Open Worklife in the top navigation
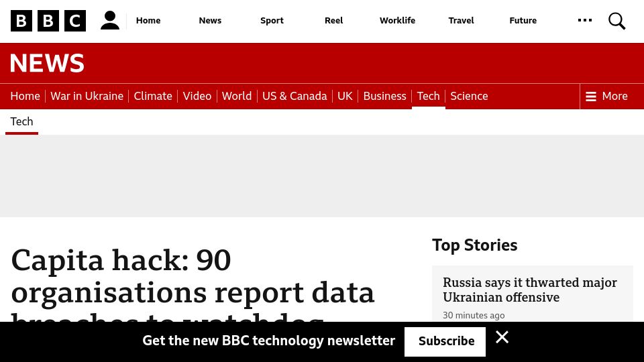 (397, 21)
